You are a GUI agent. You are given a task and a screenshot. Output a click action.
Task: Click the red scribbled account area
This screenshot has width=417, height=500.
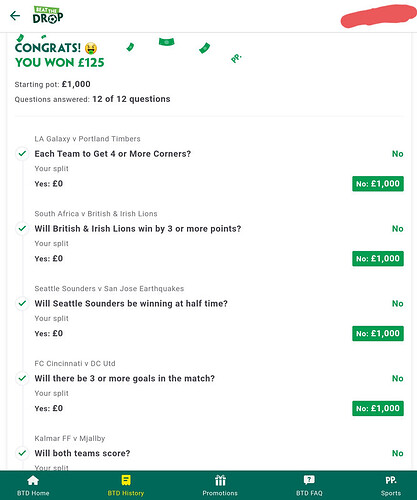378,16
